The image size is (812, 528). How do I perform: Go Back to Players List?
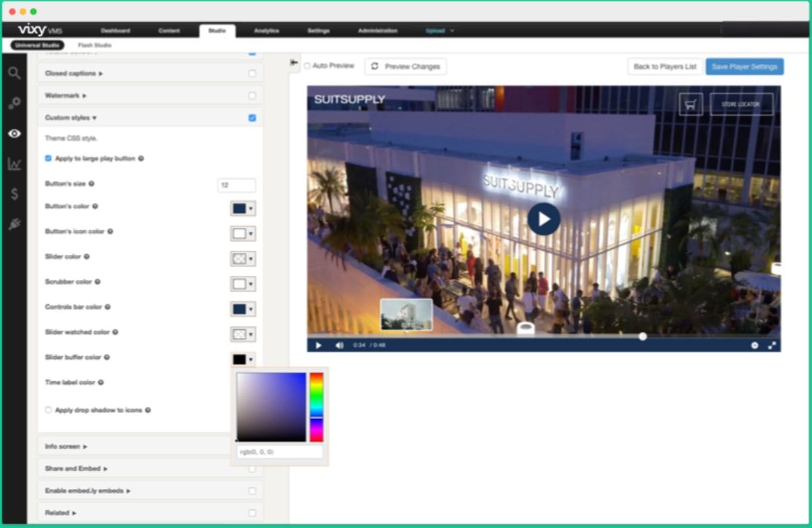pyautogui.click(x=664, y=66)
